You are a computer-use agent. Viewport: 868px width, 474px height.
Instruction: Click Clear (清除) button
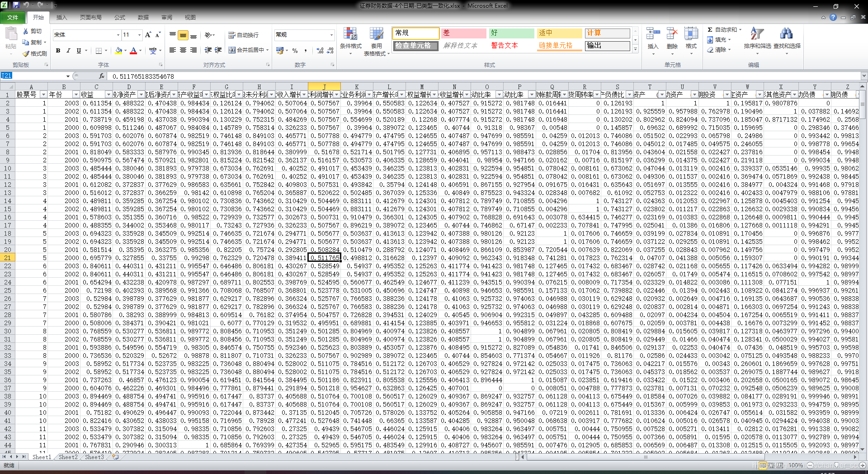(719, 50)
